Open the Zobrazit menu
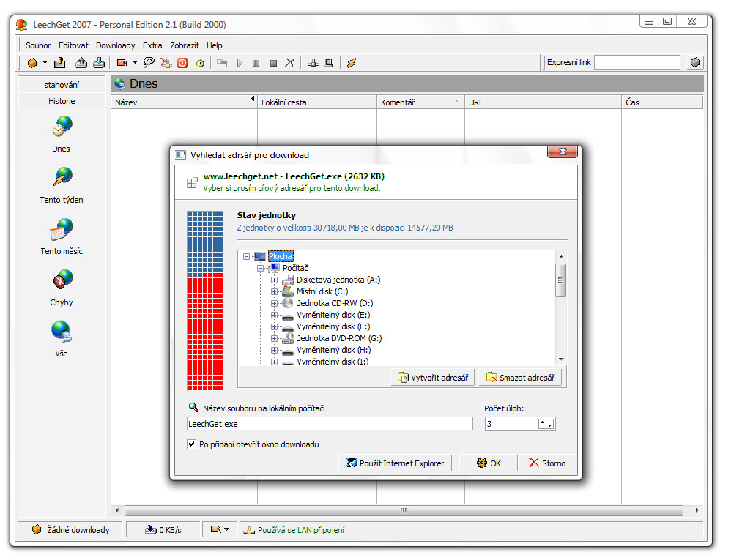 (185, 45)
